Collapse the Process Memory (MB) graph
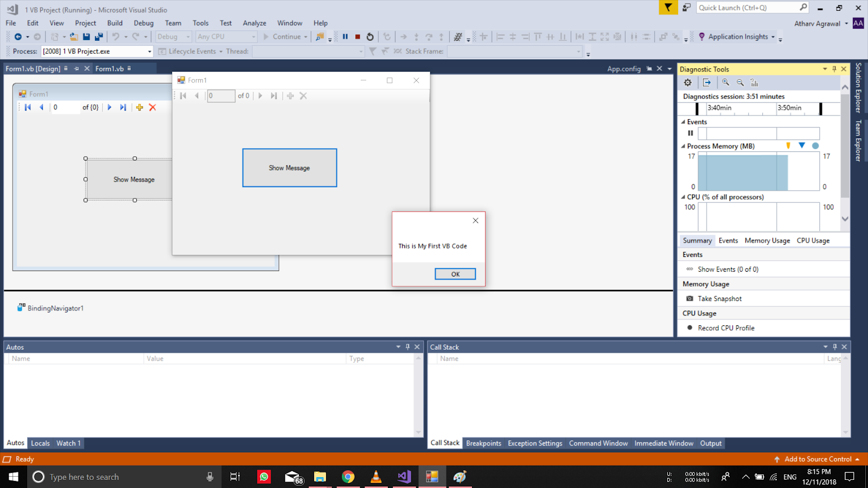This screenshot has width=868, height=488. [683, 146]
